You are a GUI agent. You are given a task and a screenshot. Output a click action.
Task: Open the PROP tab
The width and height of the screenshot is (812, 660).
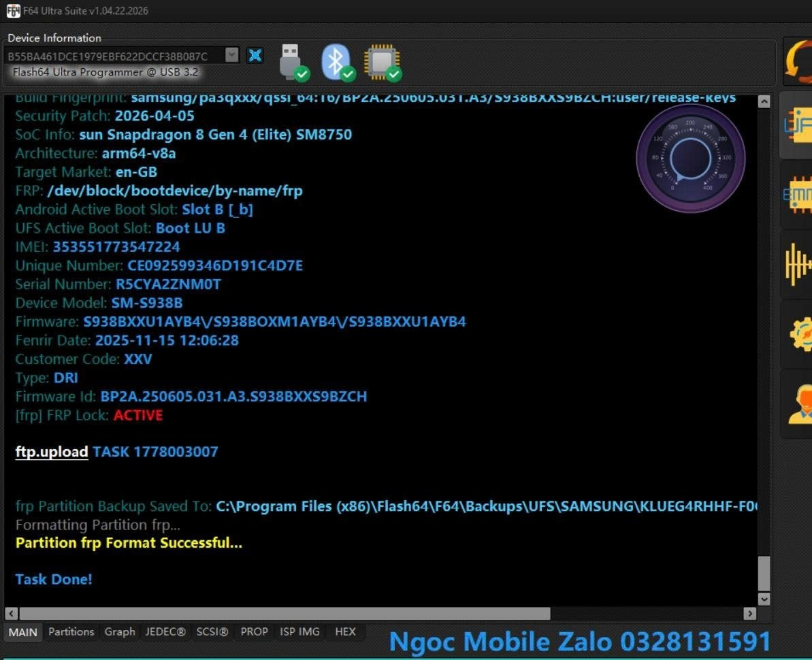(255, 631)
